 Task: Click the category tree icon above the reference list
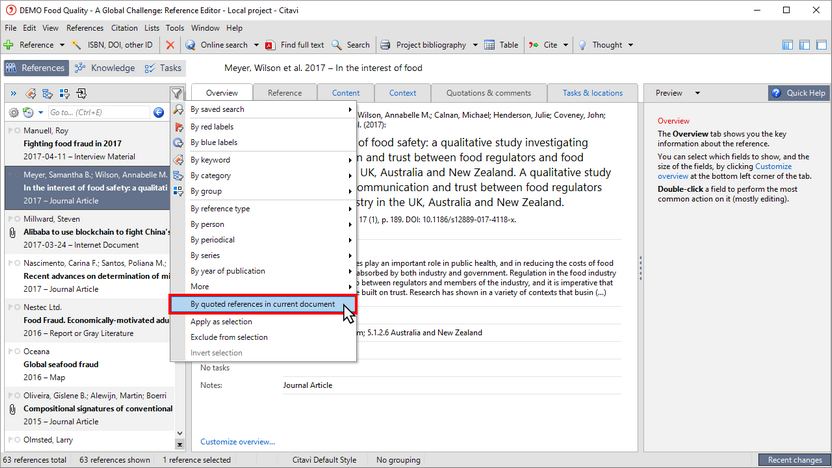47,94
